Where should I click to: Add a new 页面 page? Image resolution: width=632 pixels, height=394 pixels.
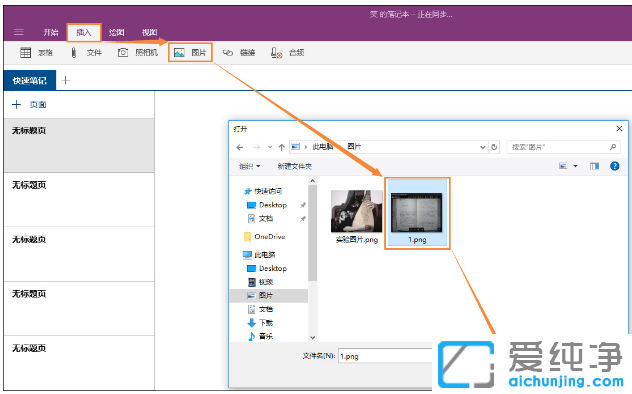point(29,105)
